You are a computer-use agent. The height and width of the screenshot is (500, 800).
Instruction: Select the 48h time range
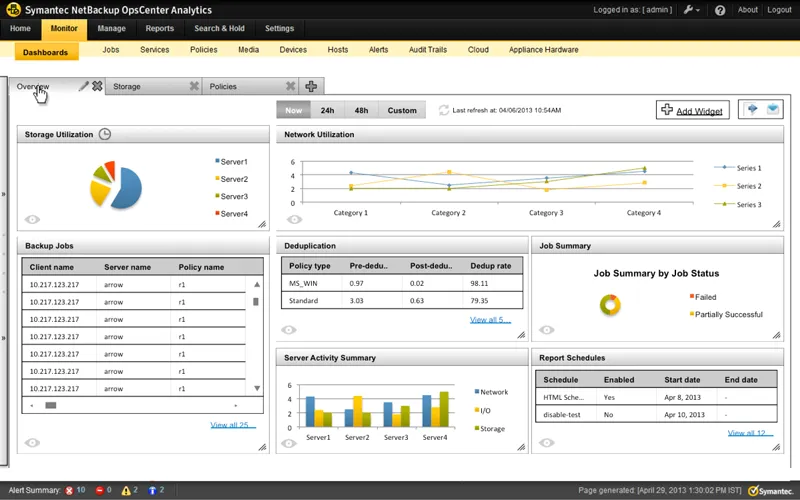(x=361, y=110)
